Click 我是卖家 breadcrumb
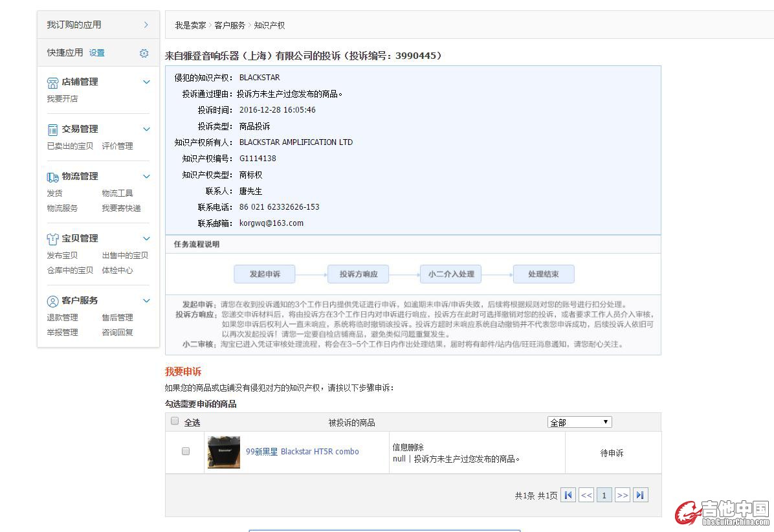The width and height of the screenshot is (774, 532). (x=190, y=25)
